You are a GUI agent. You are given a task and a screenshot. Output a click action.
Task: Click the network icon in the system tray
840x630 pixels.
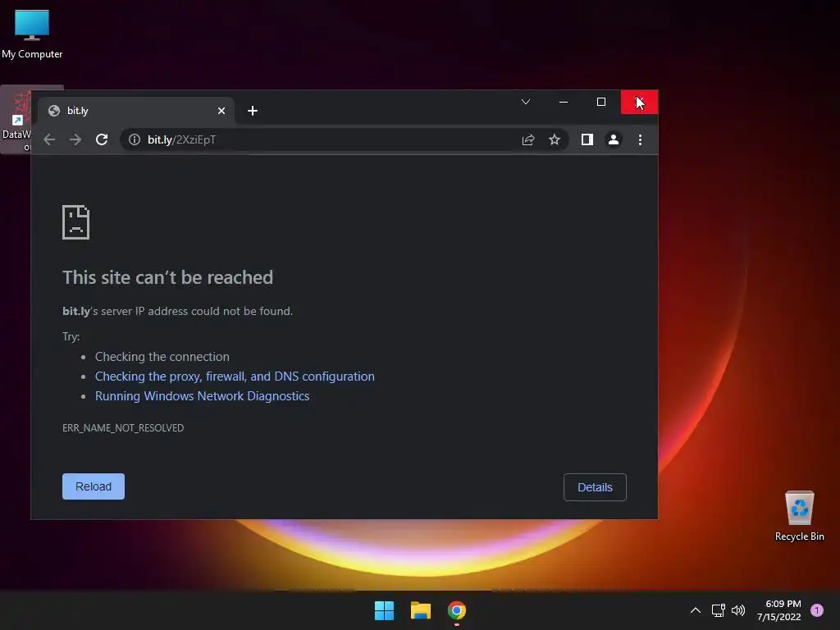coord(718,610)
